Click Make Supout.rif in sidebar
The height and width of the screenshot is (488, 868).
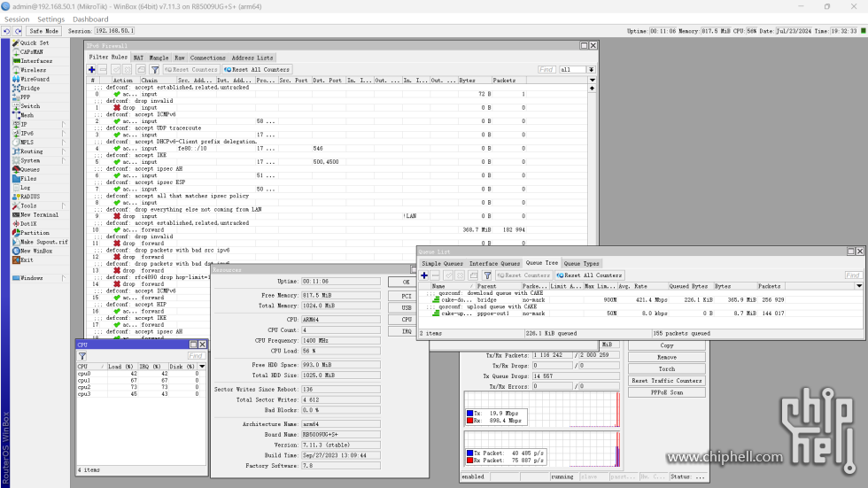(43, 242)
